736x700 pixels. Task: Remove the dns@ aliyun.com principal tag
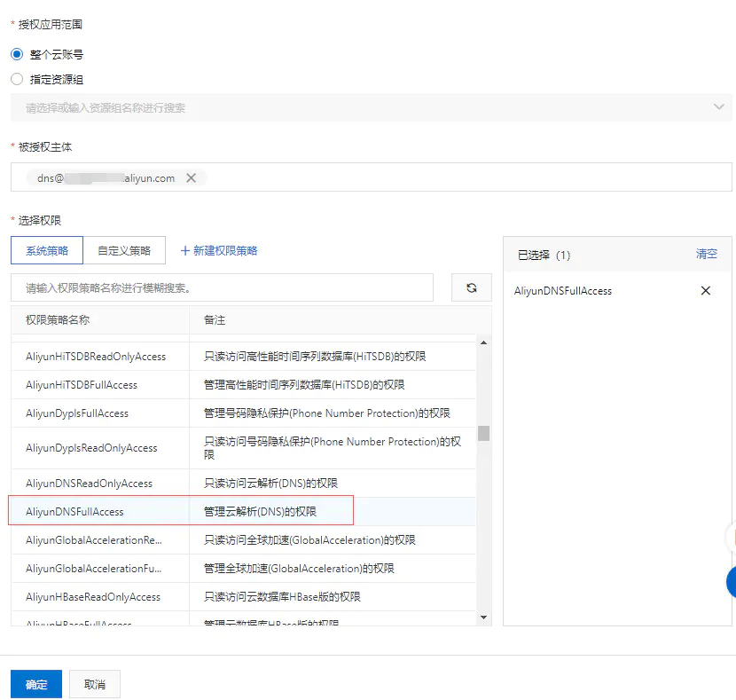coord(191,178)
